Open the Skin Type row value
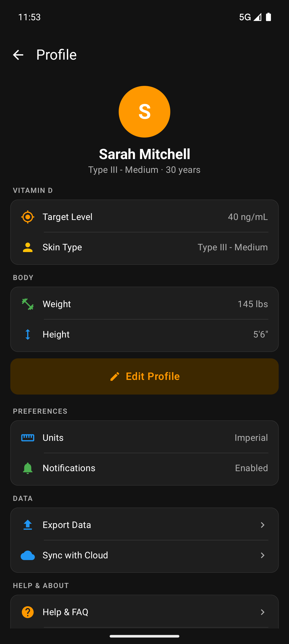The height and width of the screenshot is (644, 289). (x=232, y=247)
